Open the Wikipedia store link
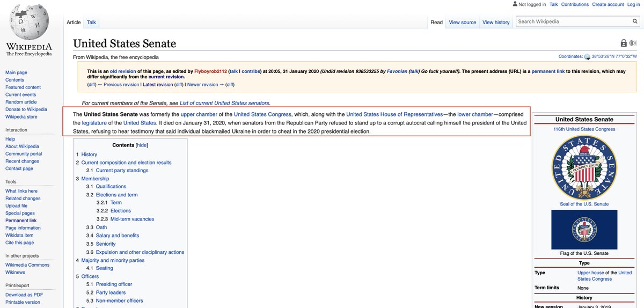The width and height of the screenshot is (644, 308). (21, 116)
